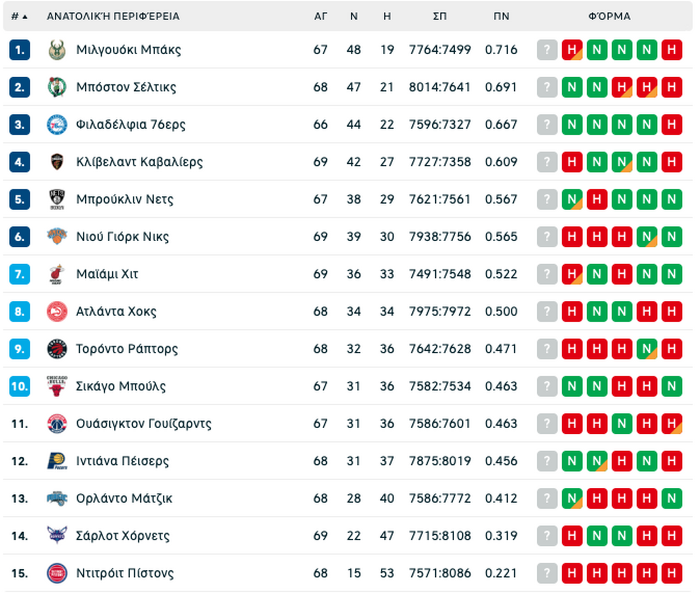
Task: Sort table by the # rank column
Action: point(19,16)
